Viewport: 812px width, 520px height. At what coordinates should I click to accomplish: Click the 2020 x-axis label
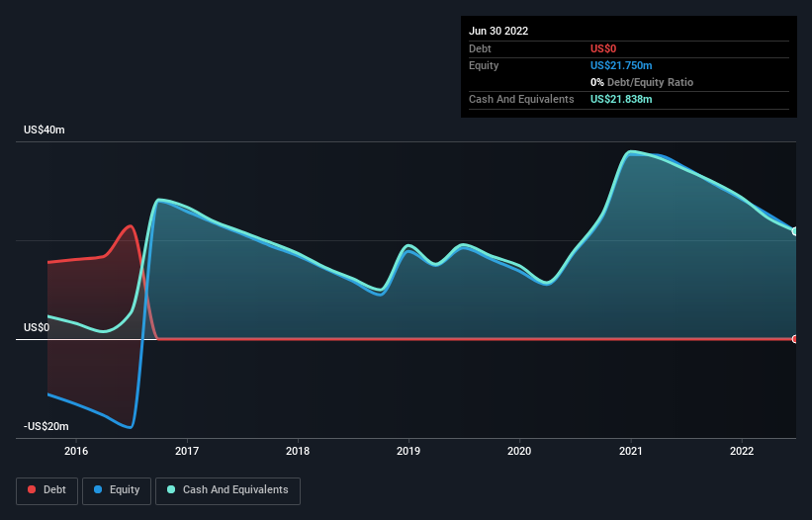click(519, 451)
